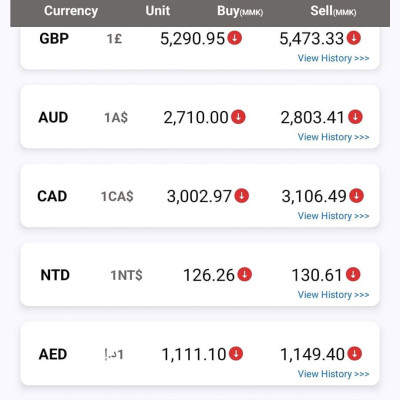The width and height of the screenshot is (400, 400).
Task: Click the red down arrow beside CAD sell 3,106.49
Action: (356, 196)
